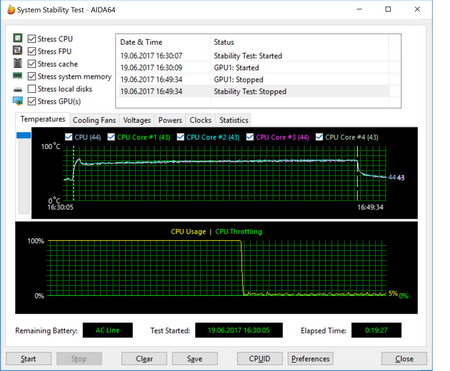Uncheck the Stress cache checkbox
This screenshot has width=450, height=371.
pos(32,64)
